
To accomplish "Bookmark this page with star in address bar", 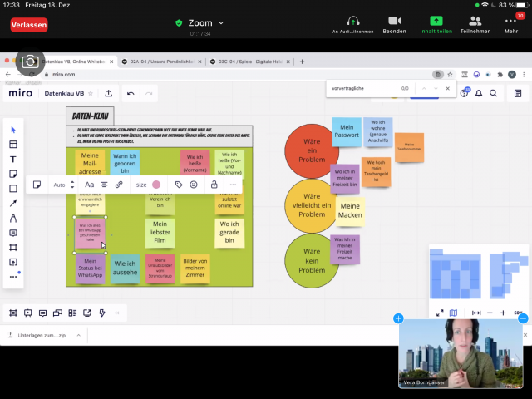I will coord(450,75).
